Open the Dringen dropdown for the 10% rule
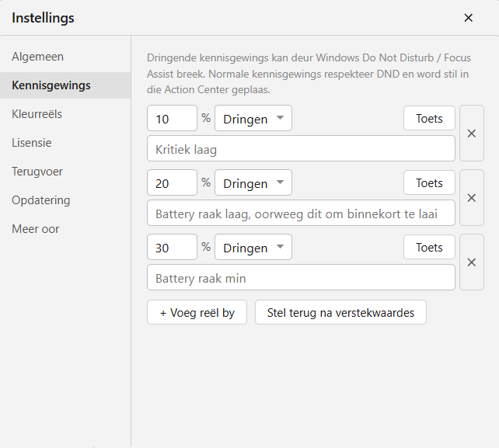Image resolution: width=499 pixels, height=448 pixels. (253, 118)
